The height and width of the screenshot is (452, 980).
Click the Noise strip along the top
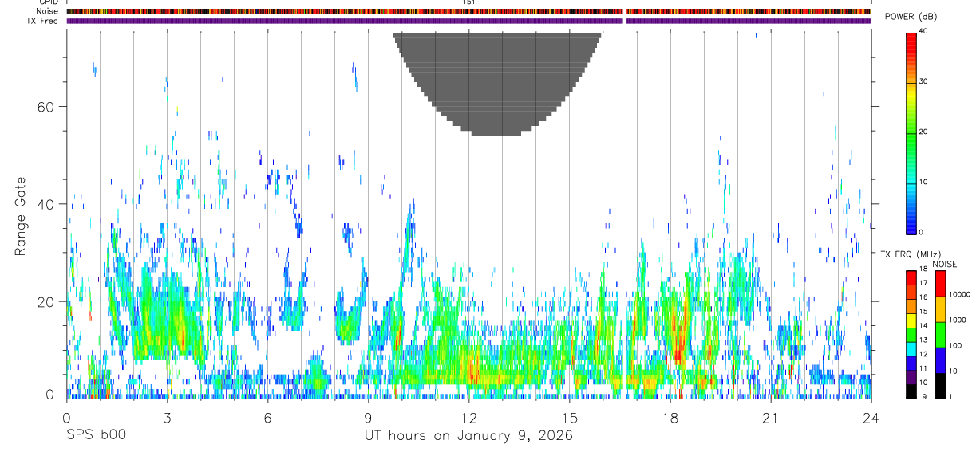pyautogui.click(x=469, y=11)
